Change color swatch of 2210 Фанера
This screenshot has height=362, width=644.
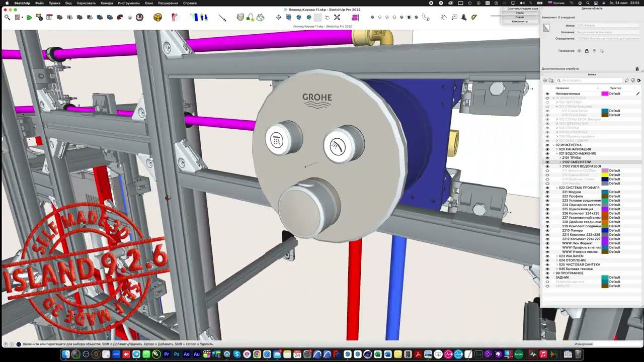click(605, 230)
